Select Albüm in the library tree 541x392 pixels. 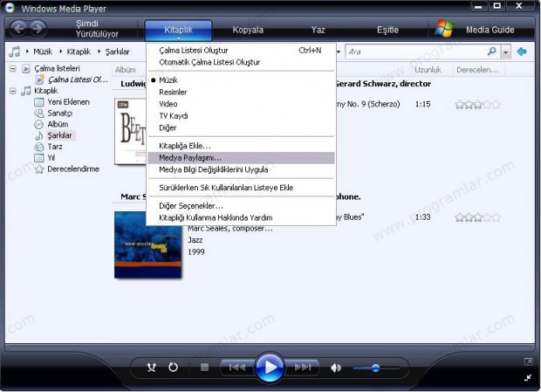pos(58,124)
